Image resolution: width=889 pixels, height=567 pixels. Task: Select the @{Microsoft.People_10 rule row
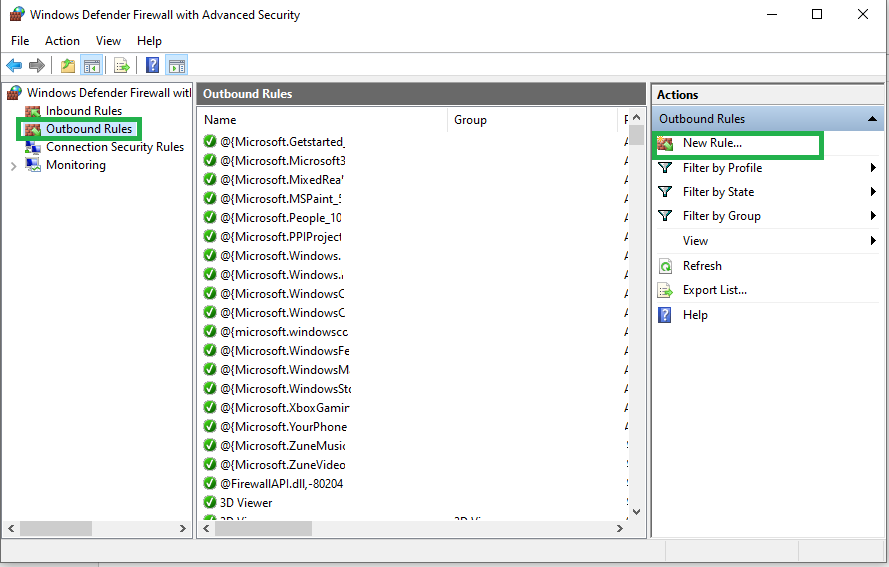(281, 218)
